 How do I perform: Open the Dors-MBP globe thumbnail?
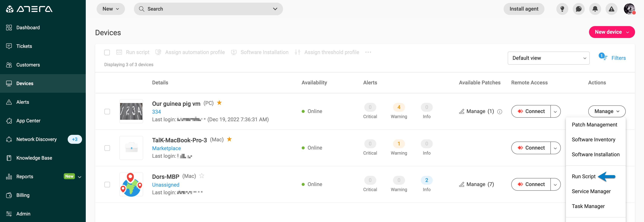point(131,185)
